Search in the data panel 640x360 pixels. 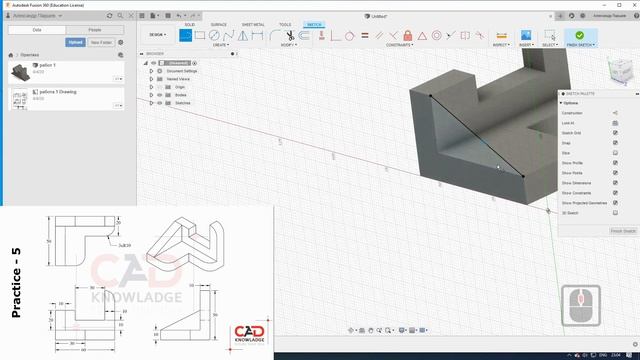[x=120, y=16]
